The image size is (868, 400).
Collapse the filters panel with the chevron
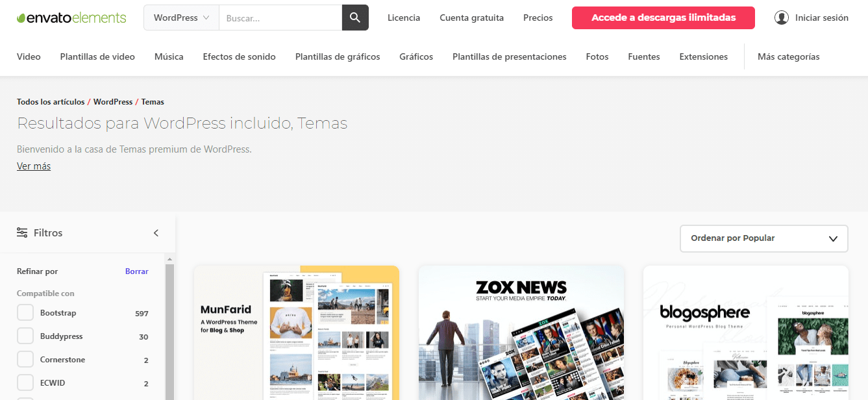[156, 233]
